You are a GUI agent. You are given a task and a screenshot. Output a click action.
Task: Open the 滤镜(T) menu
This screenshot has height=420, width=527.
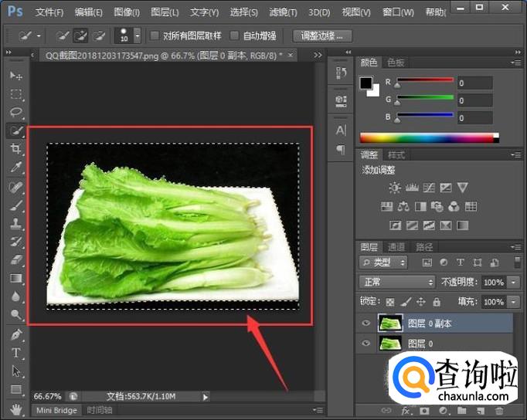(282, 12)
